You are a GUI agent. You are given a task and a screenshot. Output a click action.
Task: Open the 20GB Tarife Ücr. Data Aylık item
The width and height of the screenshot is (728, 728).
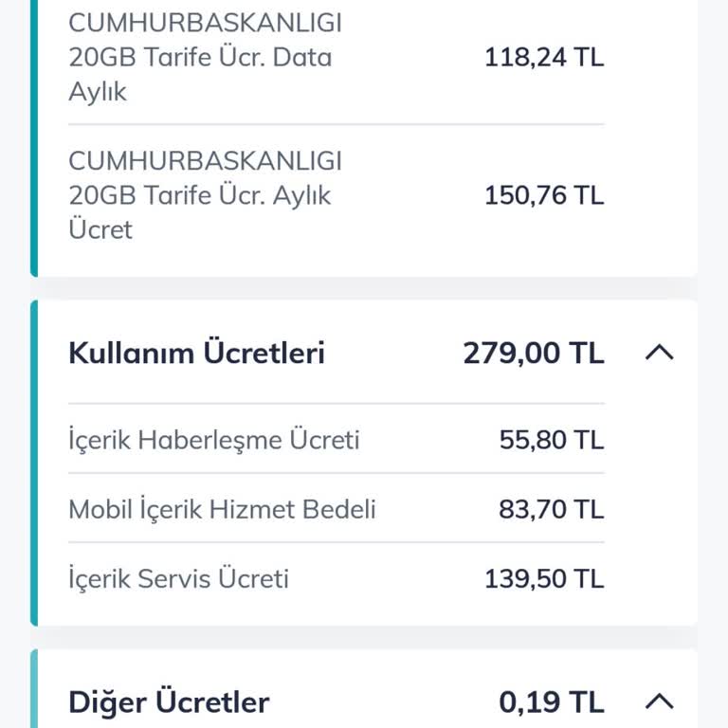205,58
